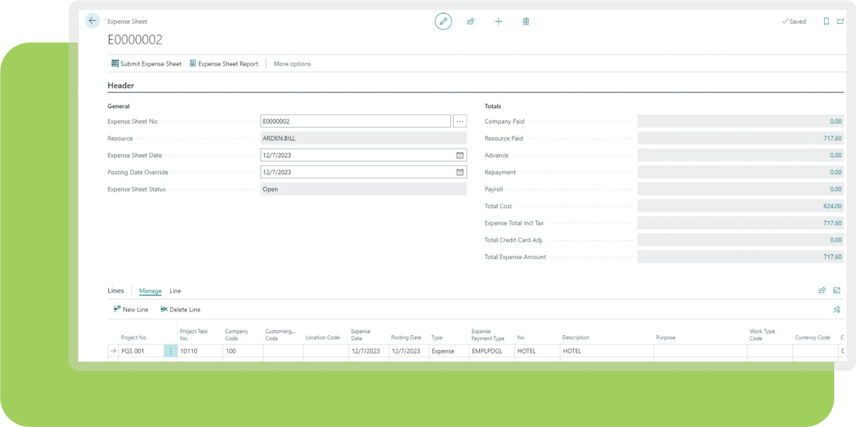Click the personalize pin icon in Lines

tap(837, 309)
